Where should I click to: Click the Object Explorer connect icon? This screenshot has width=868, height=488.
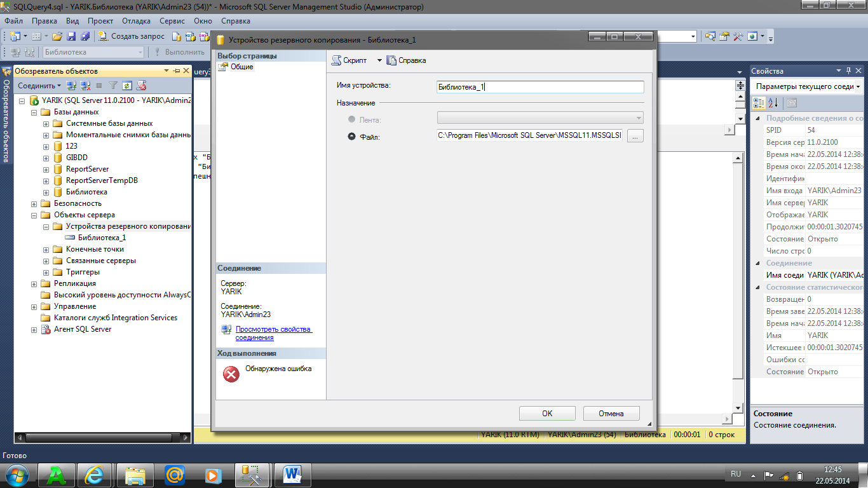72,85
